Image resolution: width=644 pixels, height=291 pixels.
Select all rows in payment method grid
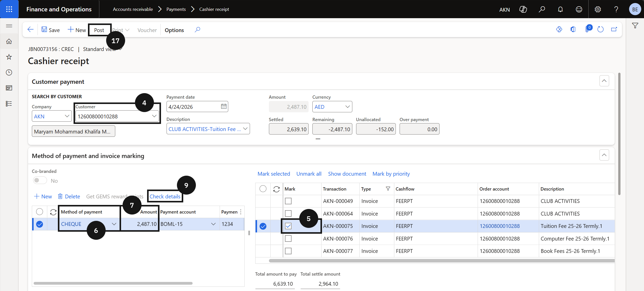pyautogui.click(x=39, y=212)
